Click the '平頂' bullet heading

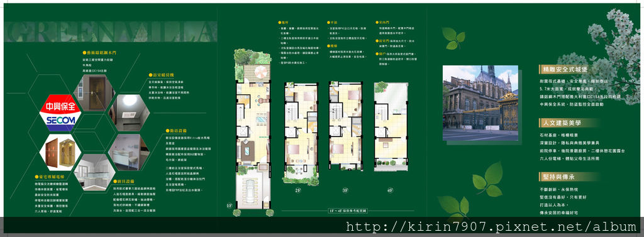point(332,22)
